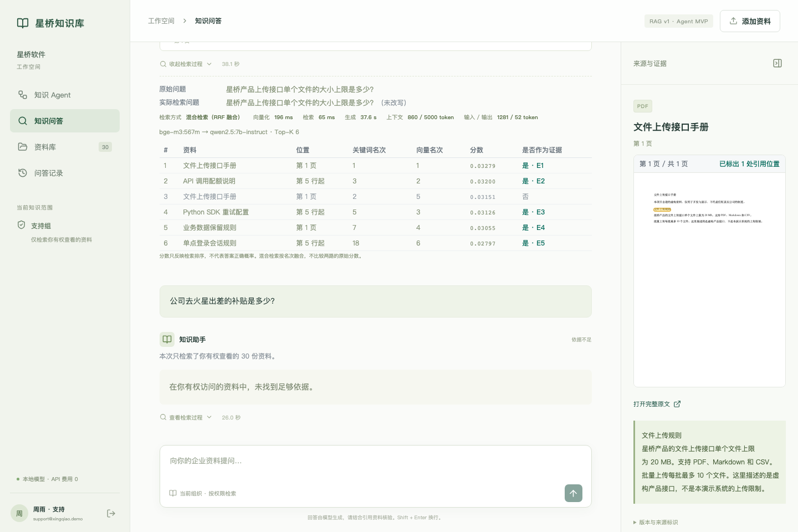This screenshot has height=532, width=798.
Task: Expand 版本与来源标识 disclosure
Action: pyautogui.click(x=656, y=522)
